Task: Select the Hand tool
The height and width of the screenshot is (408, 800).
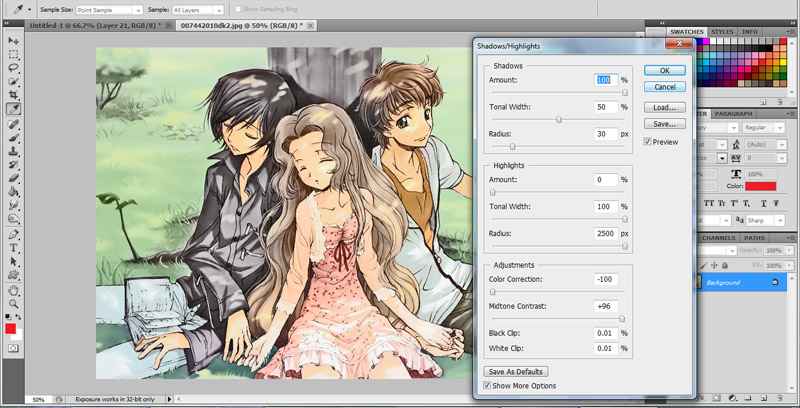Action: (14, 289)
